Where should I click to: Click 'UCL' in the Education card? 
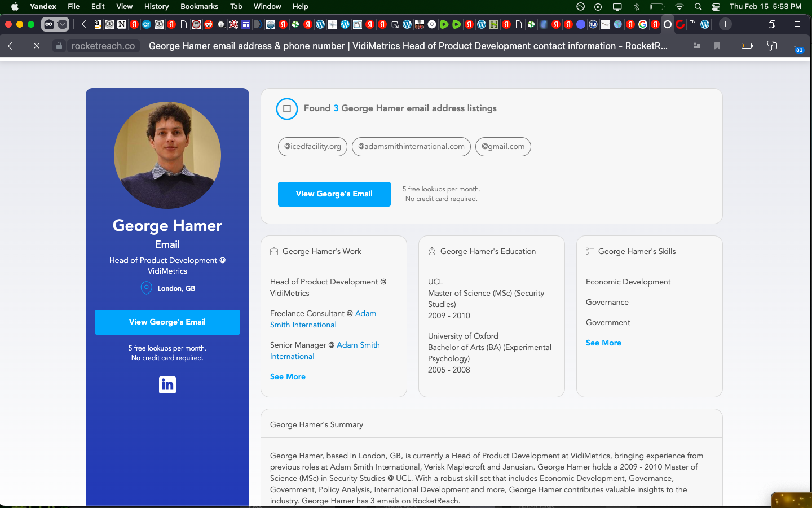435,282
